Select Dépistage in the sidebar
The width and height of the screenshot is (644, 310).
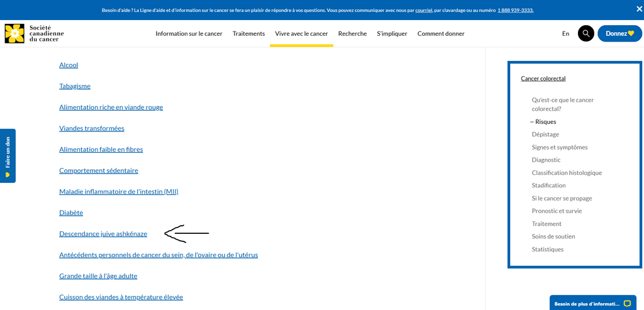545,135
